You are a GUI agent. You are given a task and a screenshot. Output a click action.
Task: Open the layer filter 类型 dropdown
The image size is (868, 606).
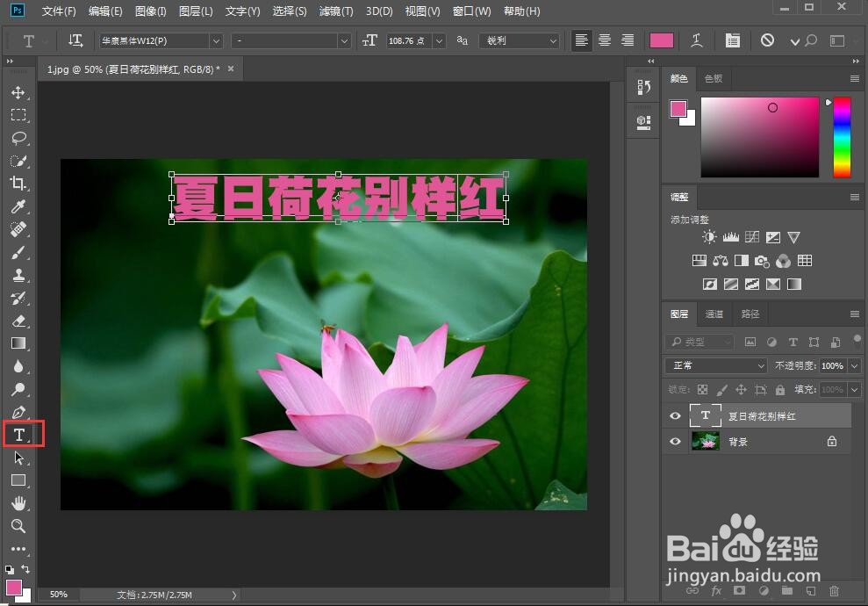699,343
